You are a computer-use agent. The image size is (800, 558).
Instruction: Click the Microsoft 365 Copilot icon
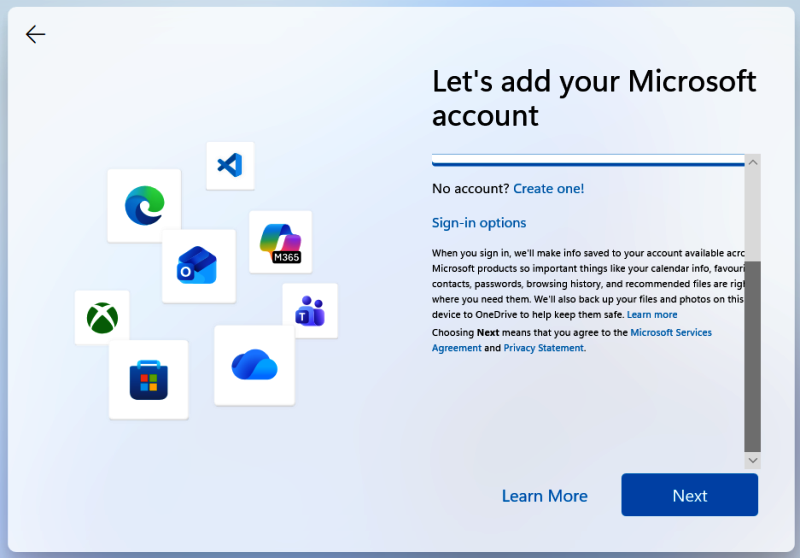tap(280, 242)
